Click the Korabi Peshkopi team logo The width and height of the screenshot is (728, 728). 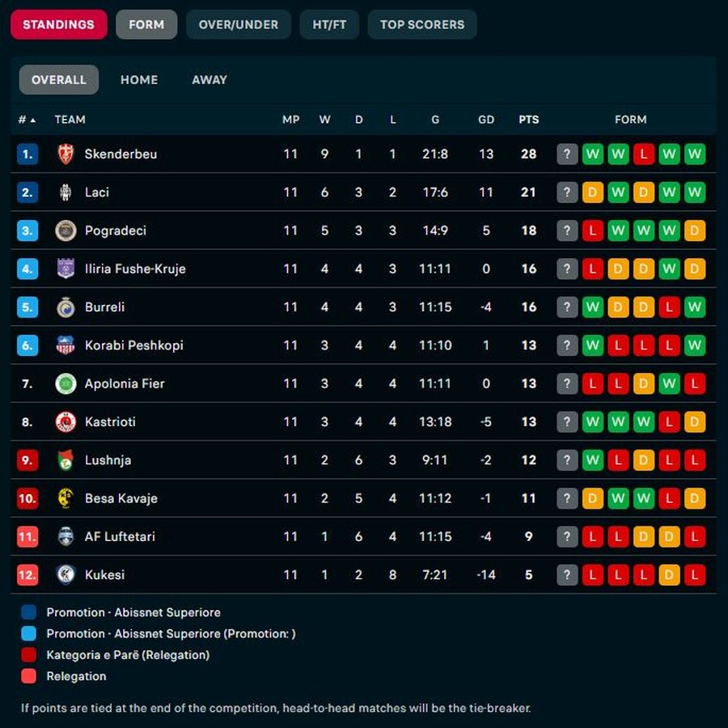tap(66, 345)
